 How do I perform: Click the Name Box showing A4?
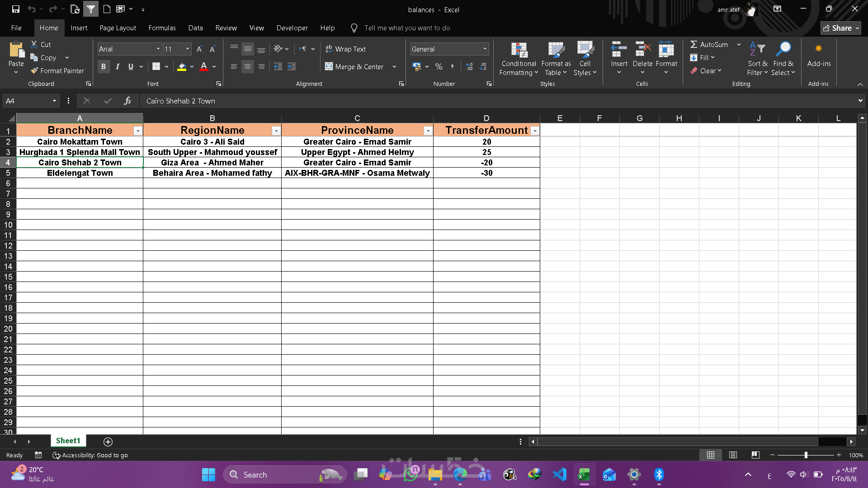coord(27,101)
